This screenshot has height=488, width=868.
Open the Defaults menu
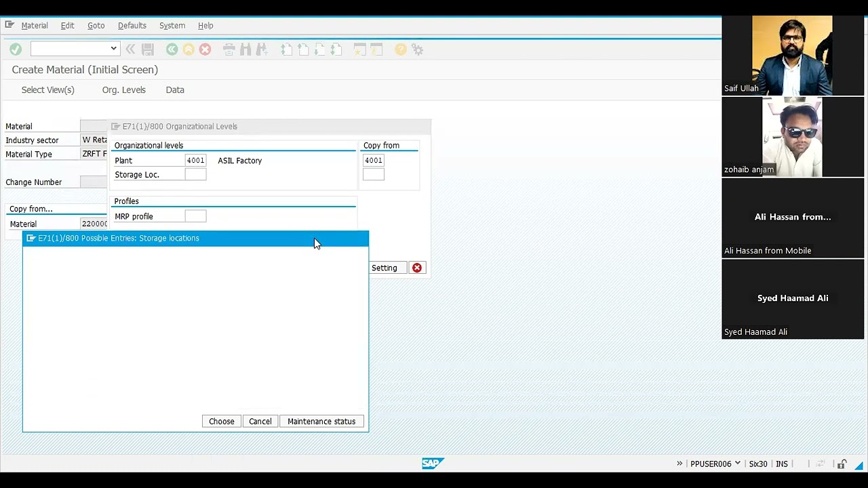pos(132,26)
